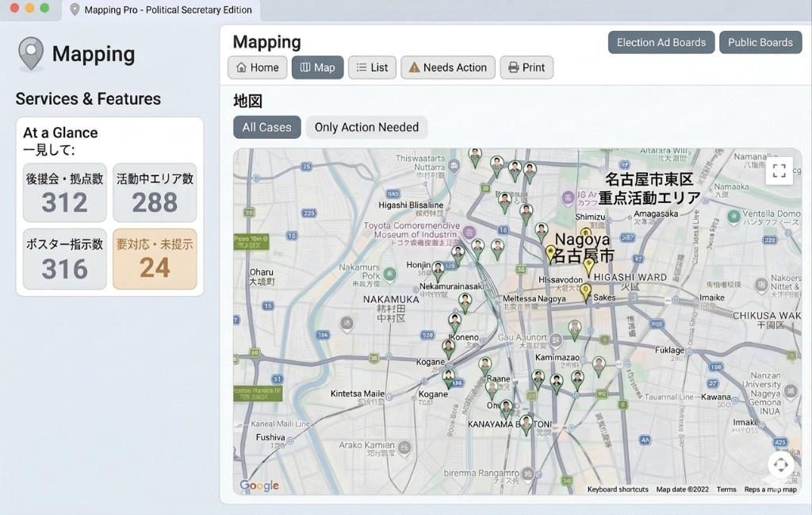The width and height of the screenshot is (812, 515).
Task: Click the 後援会・拠点数 312 stat card
Action: coord(65,193)
